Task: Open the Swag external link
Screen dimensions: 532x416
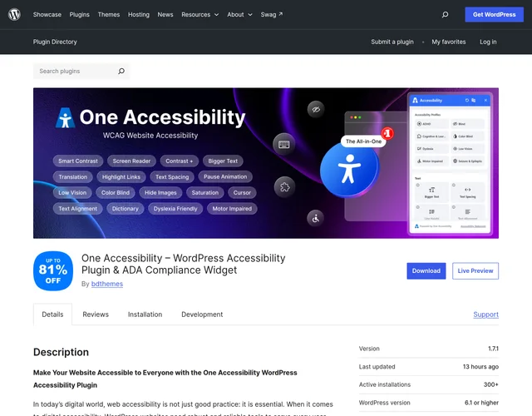Action: pos(272,15)
